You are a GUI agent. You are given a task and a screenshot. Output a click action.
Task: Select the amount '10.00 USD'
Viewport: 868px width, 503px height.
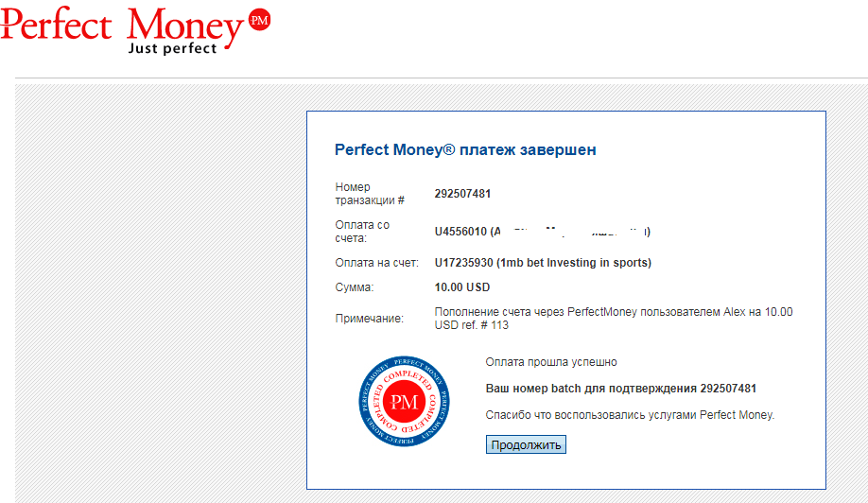coord(462,287)
